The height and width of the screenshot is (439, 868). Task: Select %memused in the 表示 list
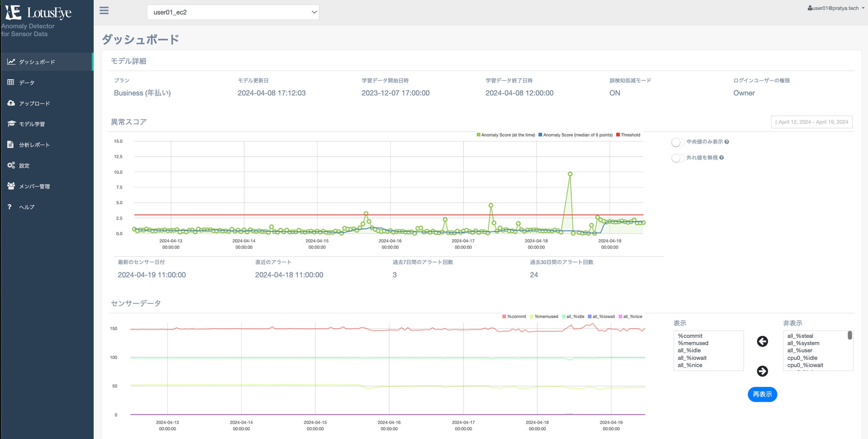[708, 343]
